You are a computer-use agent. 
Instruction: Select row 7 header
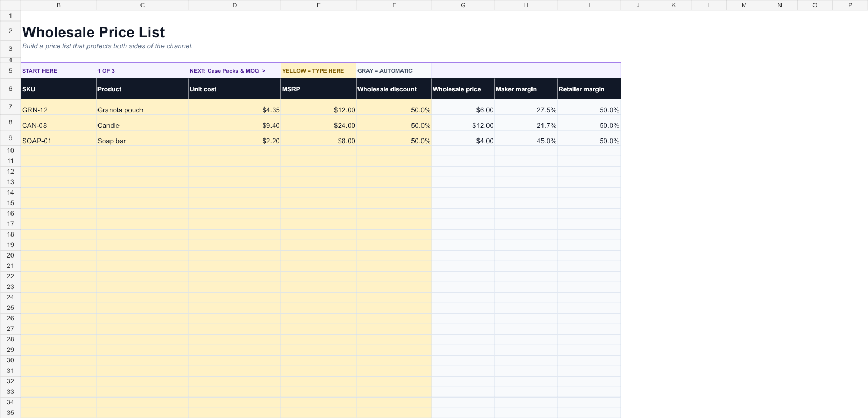(x=10, y=107)
